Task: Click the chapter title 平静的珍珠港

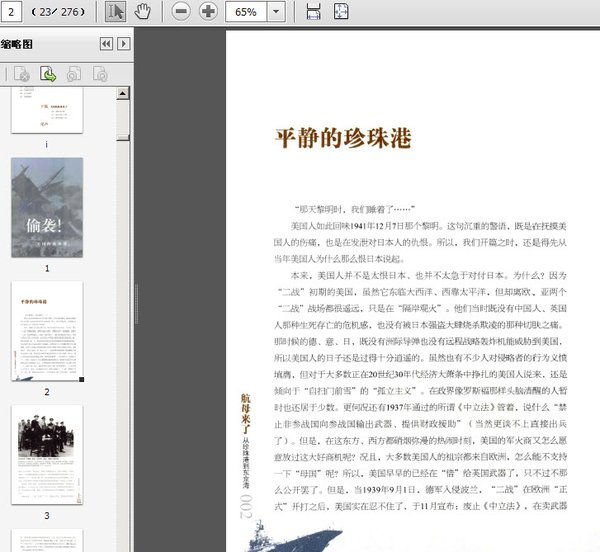Action: 342,139
